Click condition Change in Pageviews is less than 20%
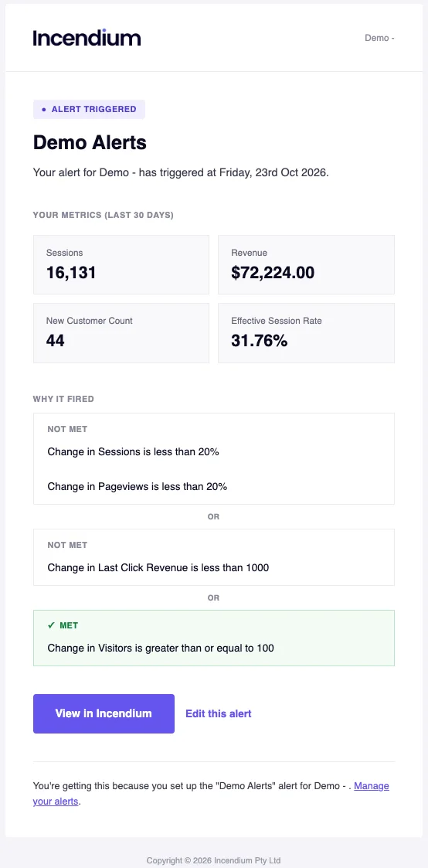428x868 pixels. pyautogui.click(x=138, y=487)
